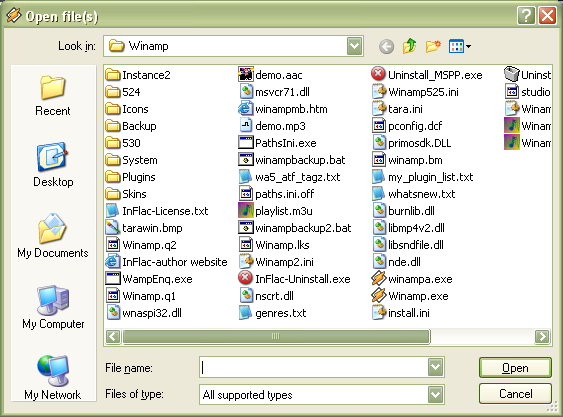Image resolution: width=563 pixels, height=417 pixels.
Task: Select file name Winamp2.ini
Action: click(x=284, y=262)
